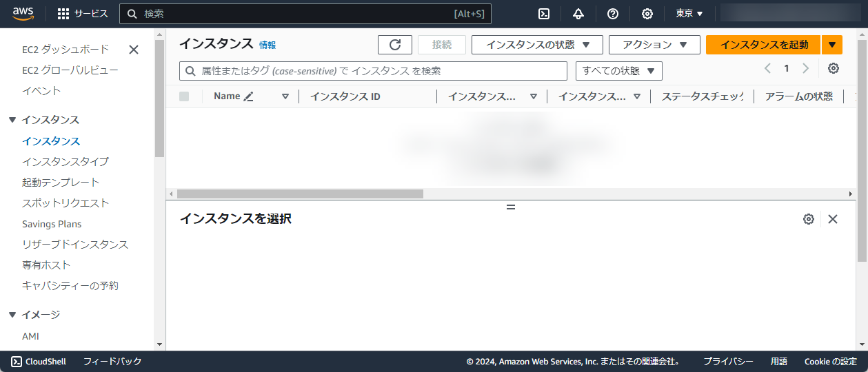The width and height of the screenshot is (868, 372).
Task: Open the すべての状態 filter dropdown
Action: pyautogui.click(x=618, y=71)
